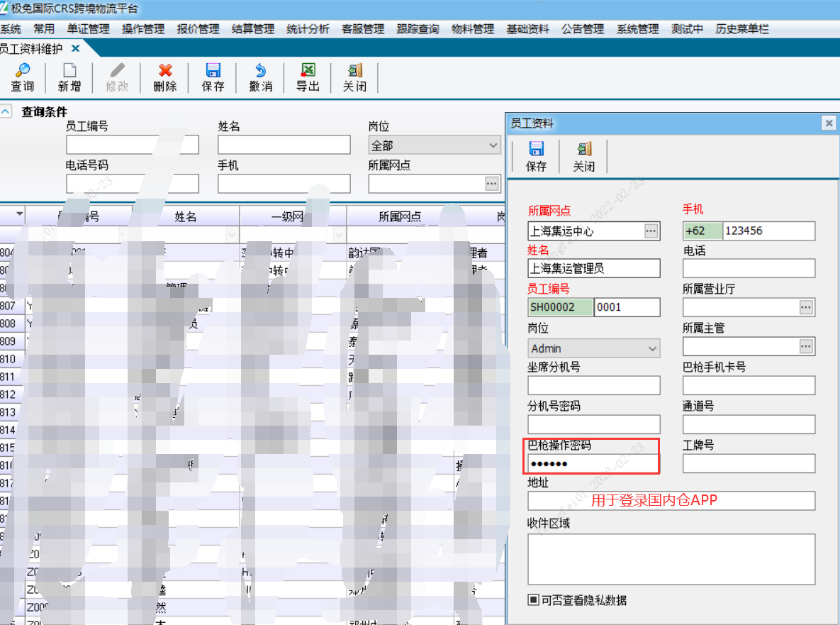This screenshot has height=625, width=840.
Task: Open the 系统管理 menu
Action: tap(637, 29)
